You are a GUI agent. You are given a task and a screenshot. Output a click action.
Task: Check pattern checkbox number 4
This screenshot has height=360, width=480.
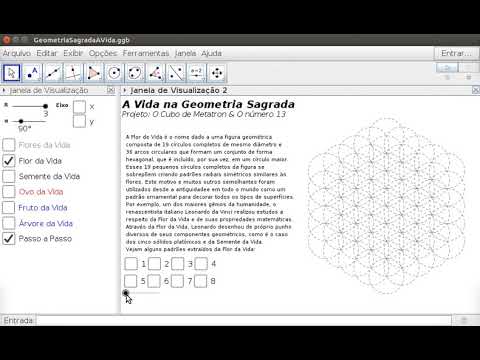pyautogui.click(x=201, y=264)
